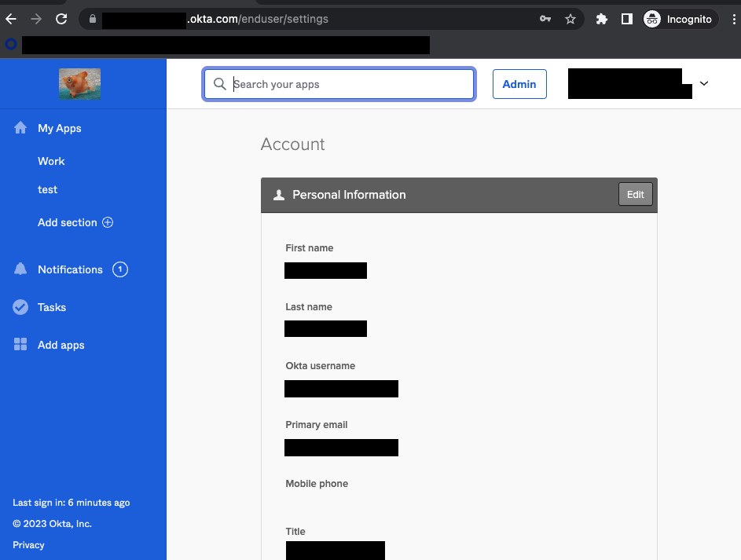Reload the page
The image size is (741, 560).
(x=61, y=19)
